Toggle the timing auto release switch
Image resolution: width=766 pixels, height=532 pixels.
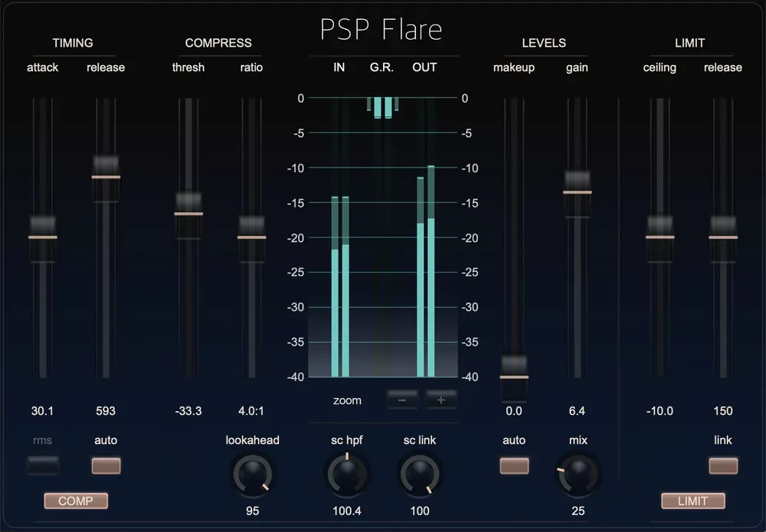106,465
